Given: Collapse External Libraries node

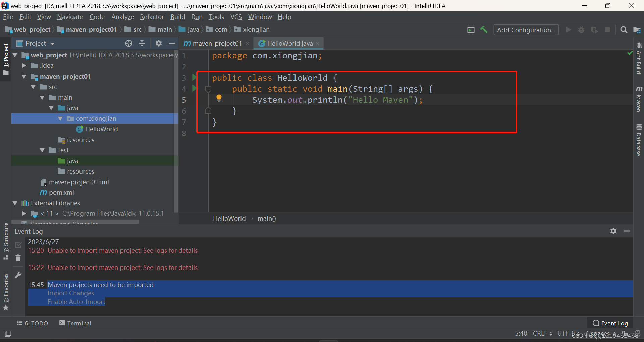Looking at the screenshot, I should (15, 203).
